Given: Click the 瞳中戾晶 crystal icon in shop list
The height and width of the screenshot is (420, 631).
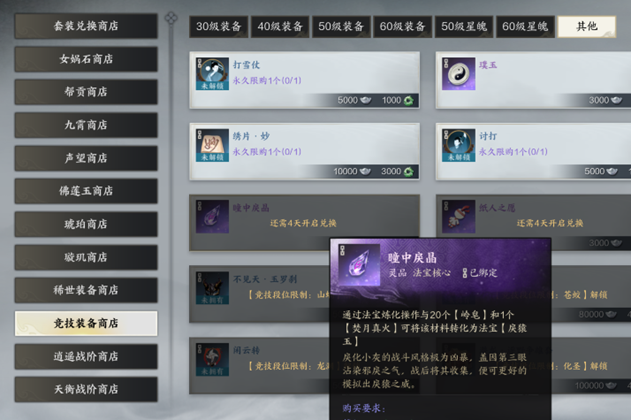Looking at the screenshot, I should coord(212,217).
